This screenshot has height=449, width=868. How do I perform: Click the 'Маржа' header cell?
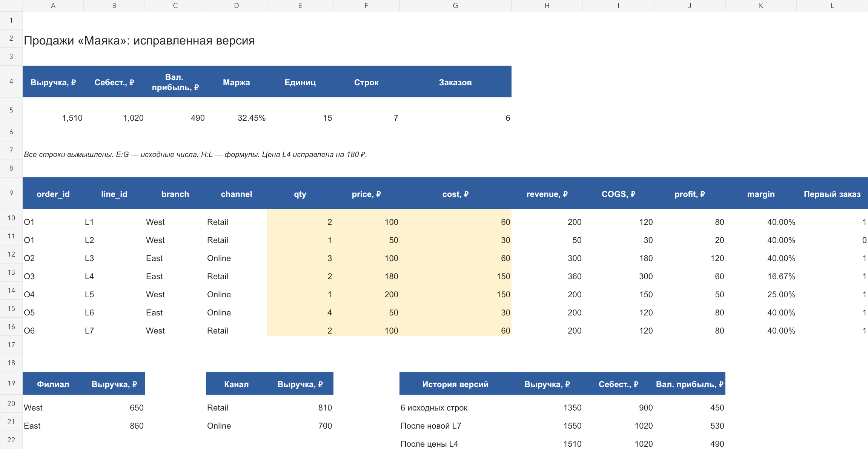237,82
